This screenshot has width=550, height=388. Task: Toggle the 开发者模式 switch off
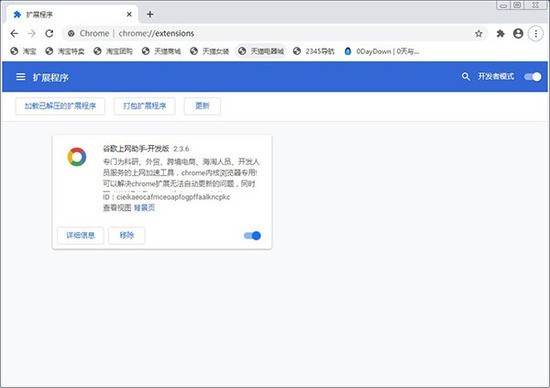pos(532,77)
